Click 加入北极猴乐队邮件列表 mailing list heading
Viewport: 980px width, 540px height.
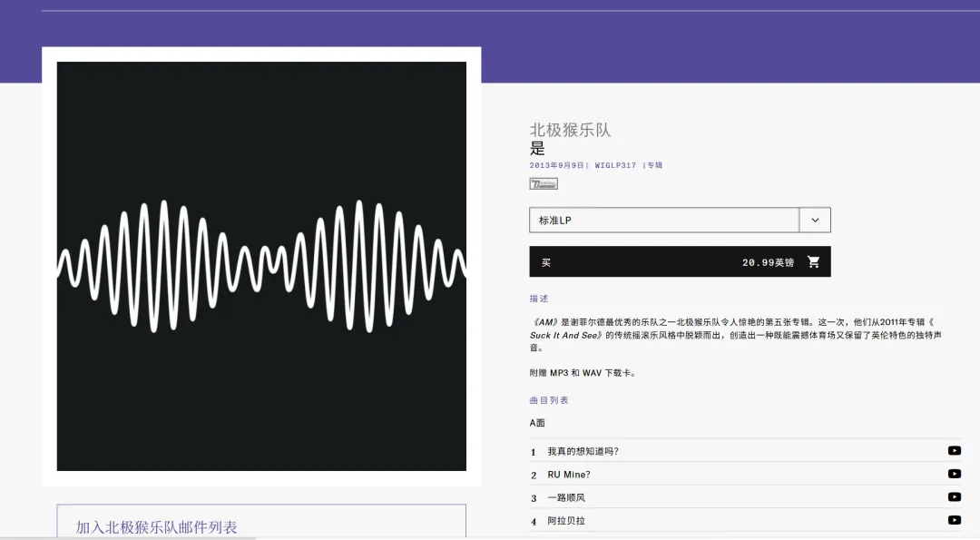156,527
